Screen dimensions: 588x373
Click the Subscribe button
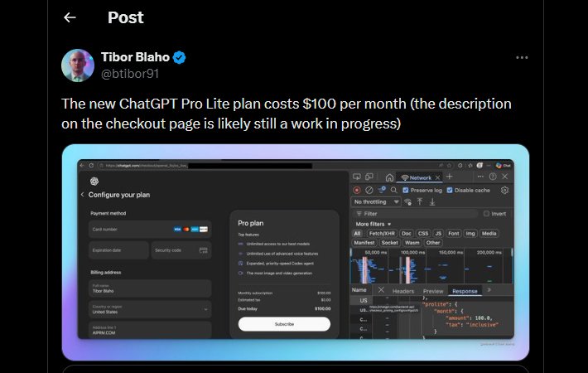284,324
